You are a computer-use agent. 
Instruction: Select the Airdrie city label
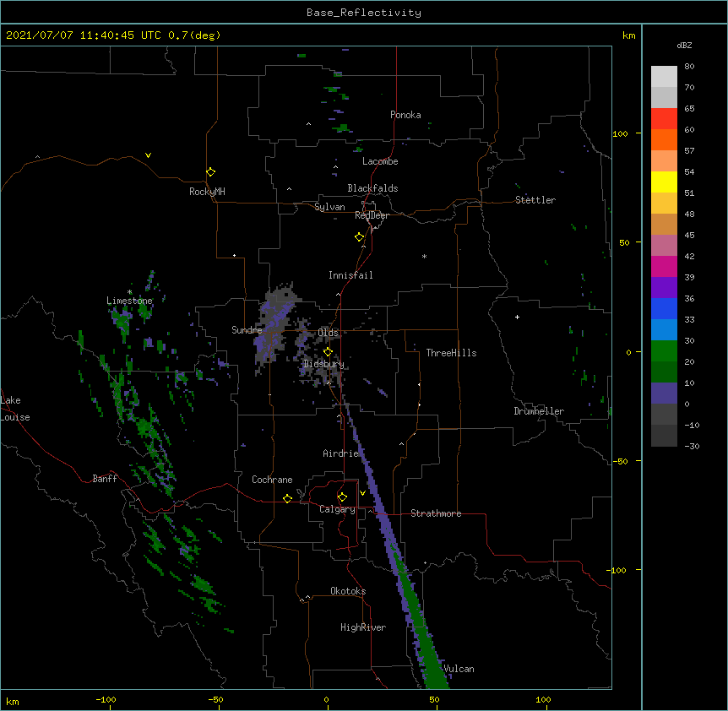[341, 453]
